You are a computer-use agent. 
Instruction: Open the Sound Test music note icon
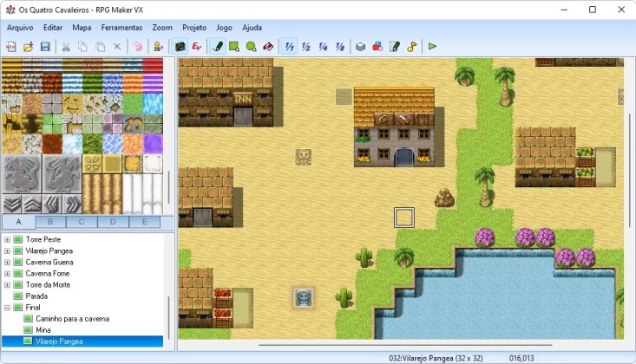coord(411,47)
